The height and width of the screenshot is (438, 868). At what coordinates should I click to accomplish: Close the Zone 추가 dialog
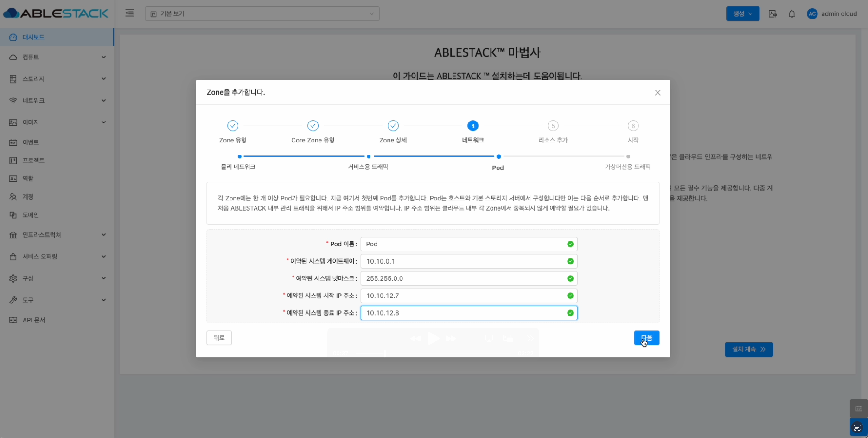click(657, 93)
